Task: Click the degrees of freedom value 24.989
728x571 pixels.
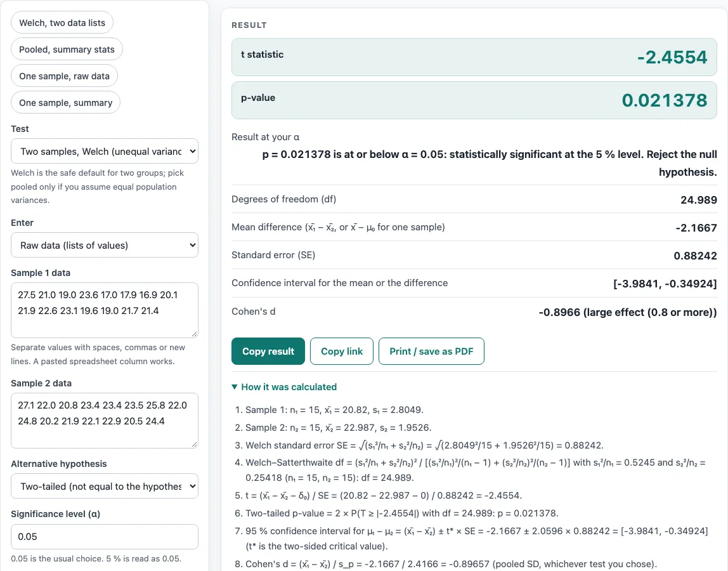Action: pyautogui.click(x=699, y=200)
